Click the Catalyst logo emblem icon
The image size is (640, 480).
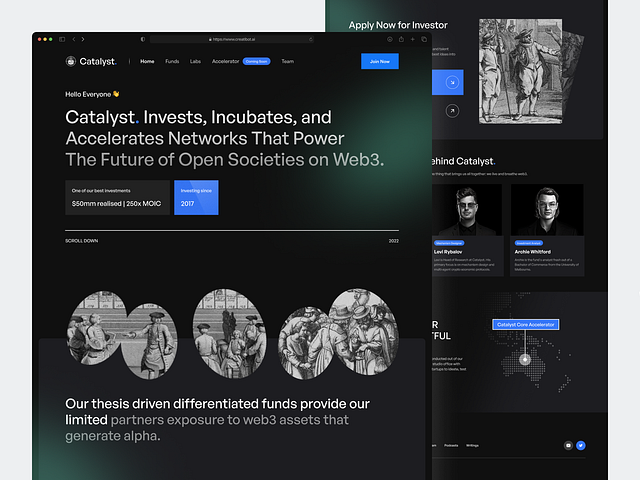[71, 61]
